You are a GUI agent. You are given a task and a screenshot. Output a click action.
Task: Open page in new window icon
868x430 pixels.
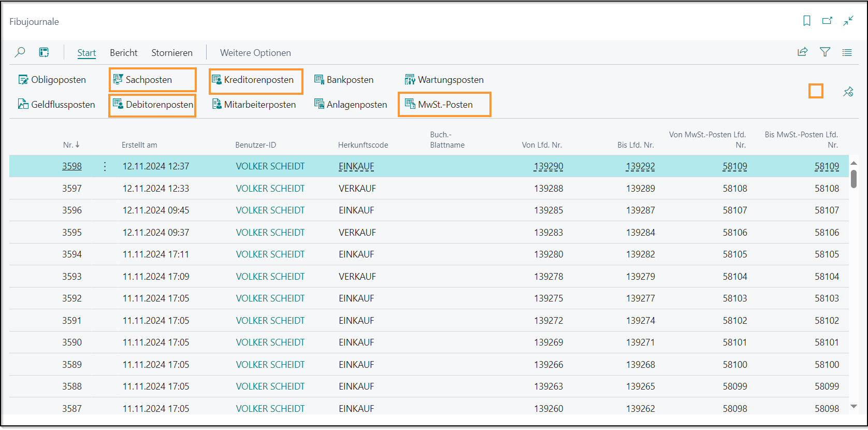coord(827,21)
